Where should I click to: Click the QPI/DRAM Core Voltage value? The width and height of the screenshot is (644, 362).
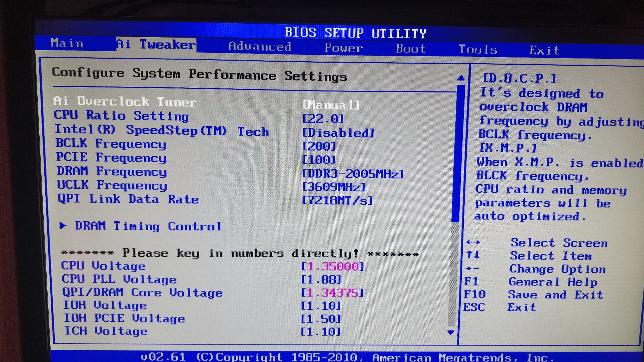(332, 293)
